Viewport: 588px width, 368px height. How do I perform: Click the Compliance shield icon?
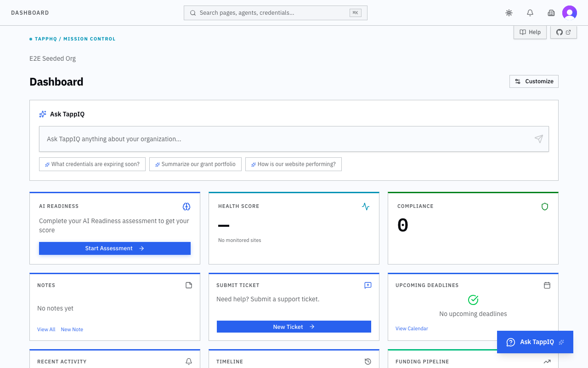pos(545,207)
